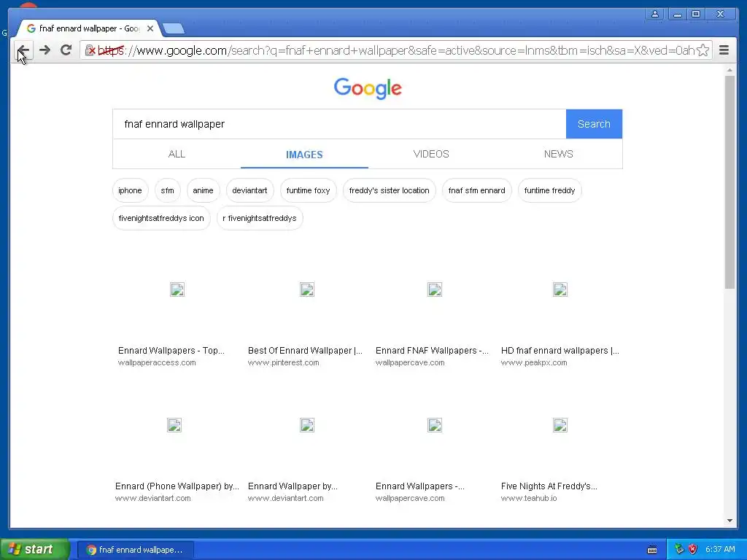The height and width of the screenshot is (560, 747).
Task: Go back using the browser back arrow
Action: (23, 50)
